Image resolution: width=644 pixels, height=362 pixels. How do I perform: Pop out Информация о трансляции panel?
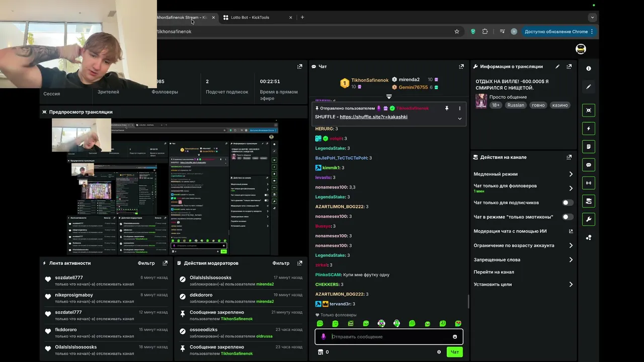click(569, 66)
